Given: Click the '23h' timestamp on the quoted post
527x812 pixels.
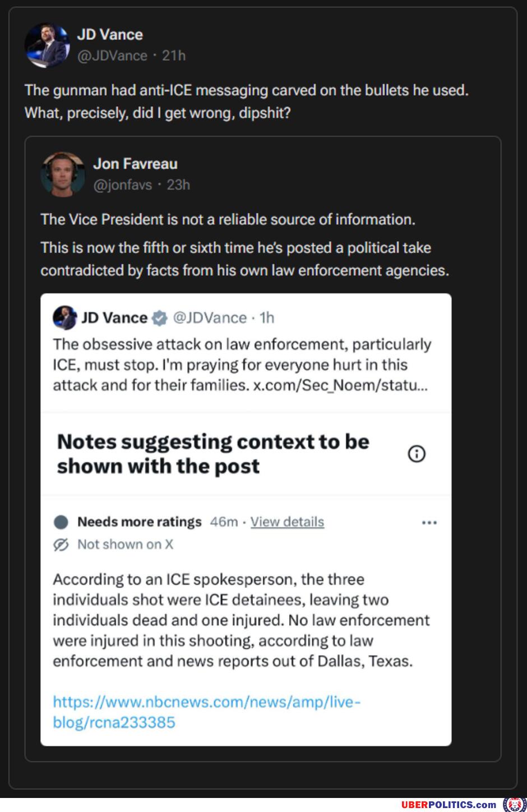Looking at the screenshot, I should tap(178, 184).
